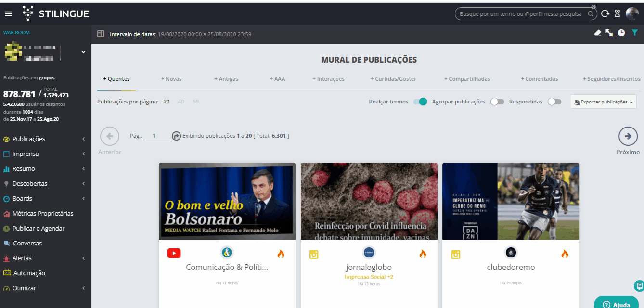Disable the Realçar termos toggle
The width and height of the screenshot is (644, 308).
click(x=420, y=102)
